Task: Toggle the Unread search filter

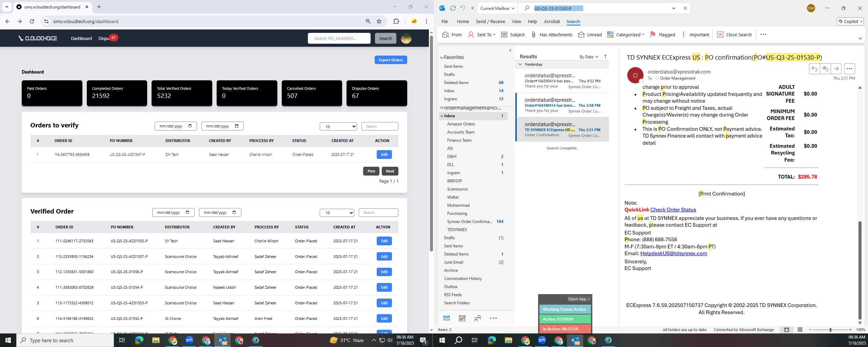Action: click(590, 35)
